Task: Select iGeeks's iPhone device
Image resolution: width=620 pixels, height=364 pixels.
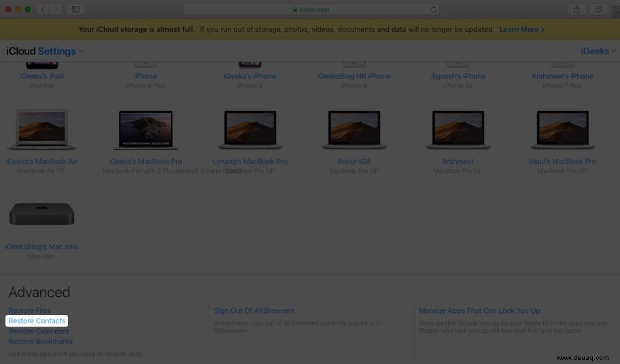Action: coord(250,76)
